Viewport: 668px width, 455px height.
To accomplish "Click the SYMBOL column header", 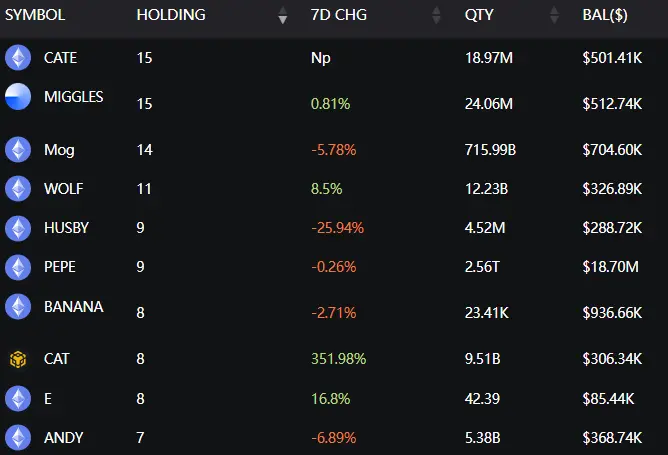I will (35, 15).
